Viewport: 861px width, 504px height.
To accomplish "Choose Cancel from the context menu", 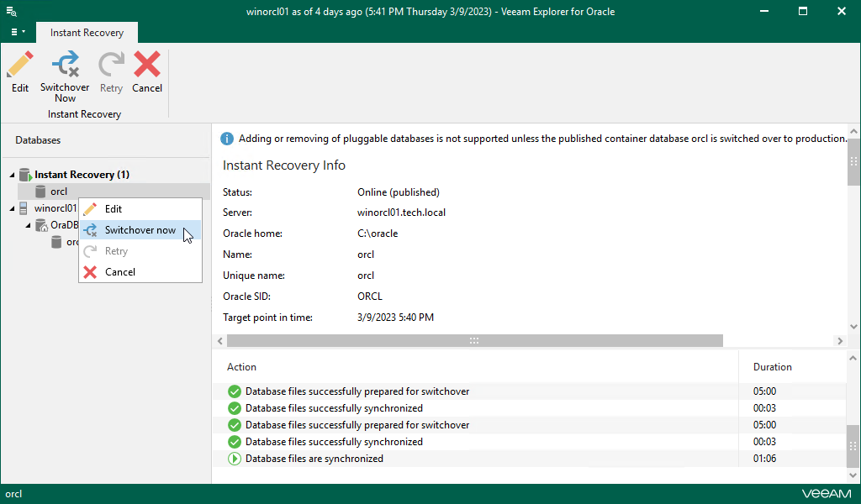I will 120,272.
